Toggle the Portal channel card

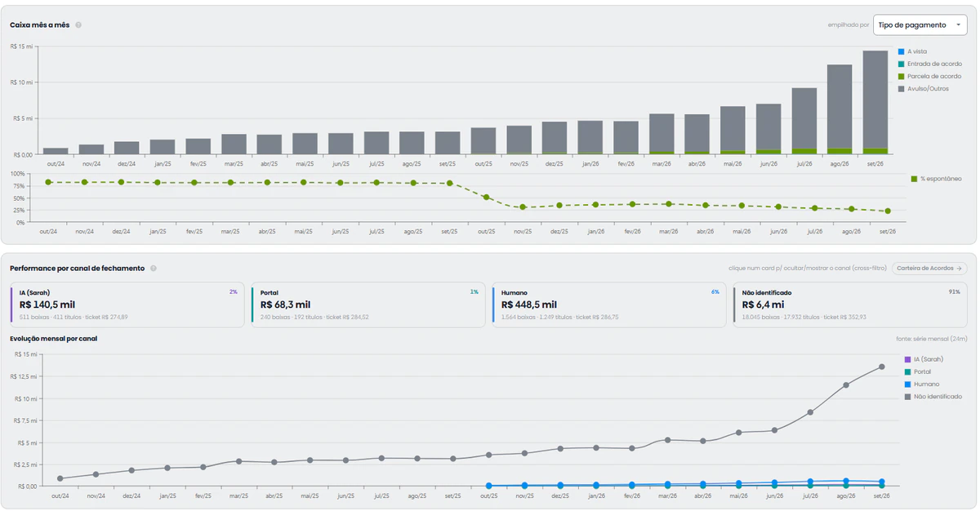point(367,305)
